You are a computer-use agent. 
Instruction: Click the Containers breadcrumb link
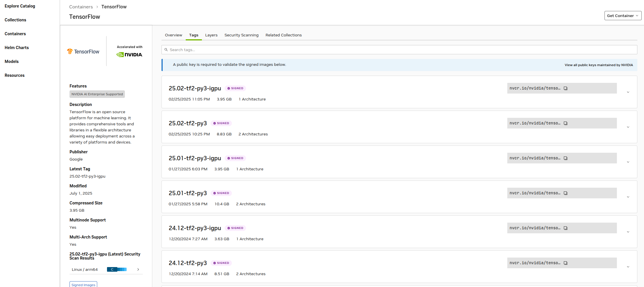point(81,7)
